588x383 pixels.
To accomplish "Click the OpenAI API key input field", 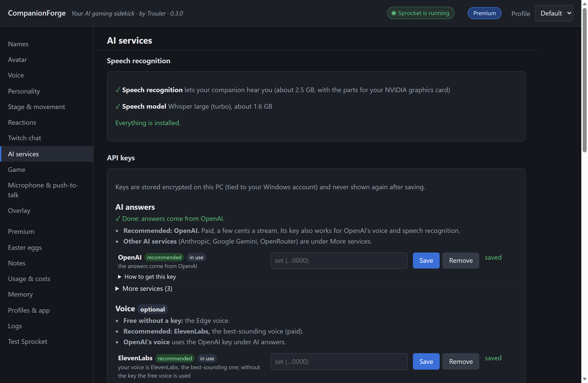I will 339,261.
